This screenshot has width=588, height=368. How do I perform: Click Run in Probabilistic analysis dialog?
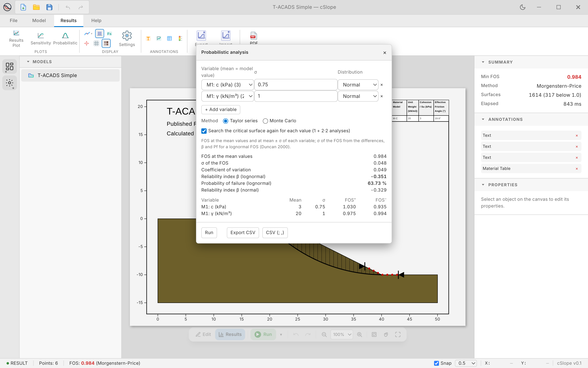(209, 233)
